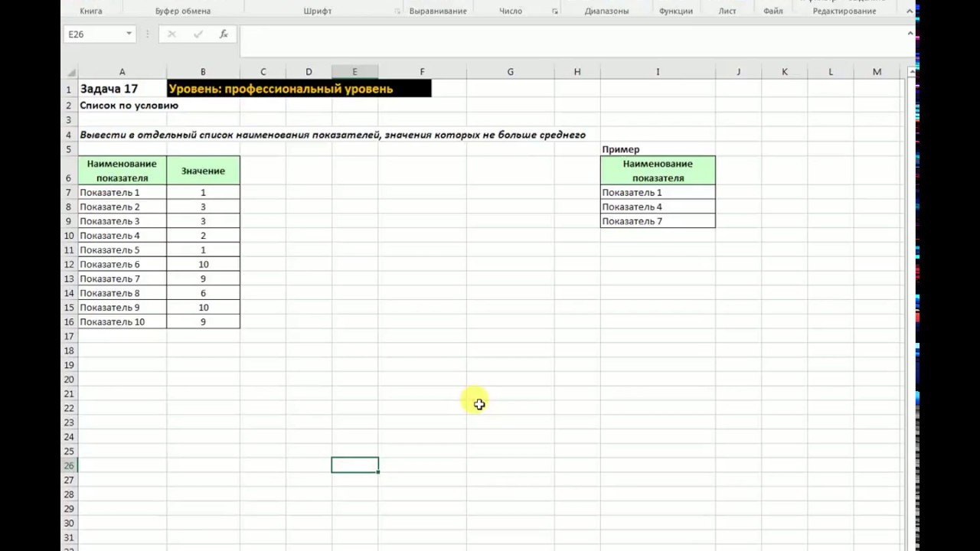Click the value 2 next to Показатель 4
Image resolution: width=980 pixels, height=551 pixels.
click(x=203, y=236)
